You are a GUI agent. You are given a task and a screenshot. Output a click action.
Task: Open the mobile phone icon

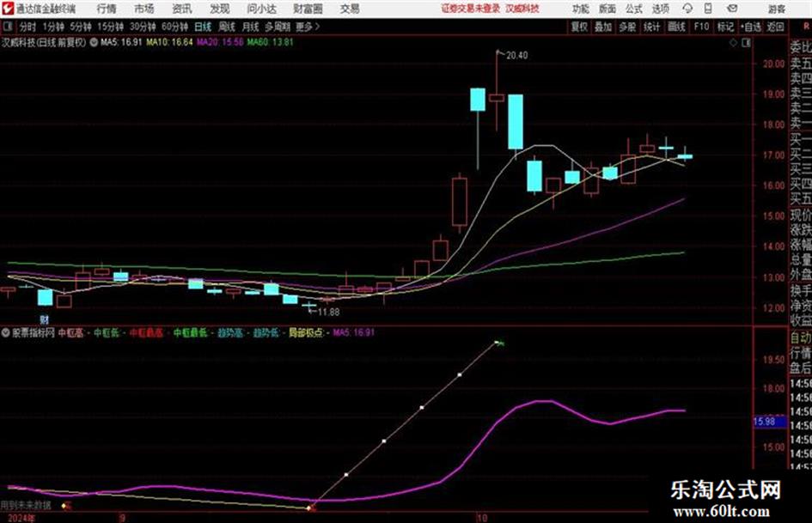click(708, 9)
